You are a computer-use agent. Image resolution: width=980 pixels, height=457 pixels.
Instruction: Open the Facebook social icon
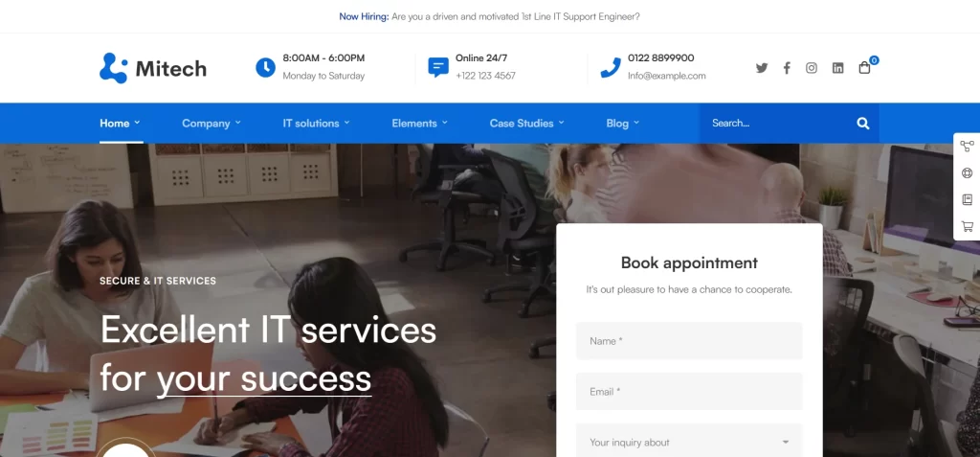(787, 68)
